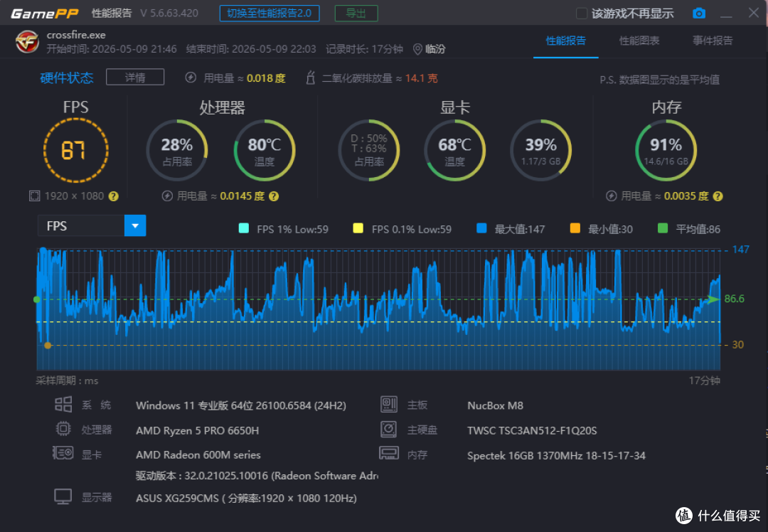Click the blue 最大值 legend swatch
This screenshot has height=532, width=768.
pyautogui.click(x=481, y=228)
